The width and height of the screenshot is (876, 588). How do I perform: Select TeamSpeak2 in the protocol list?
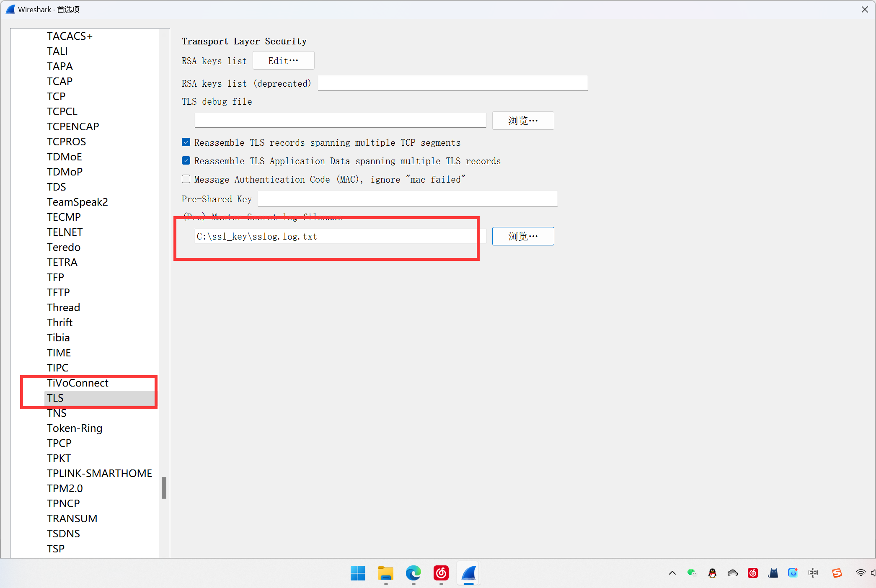click(x=77, y=201)
